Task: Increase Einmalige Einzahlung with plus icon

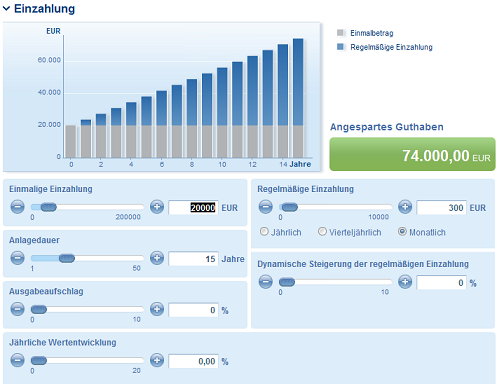Action: point(157,207)
